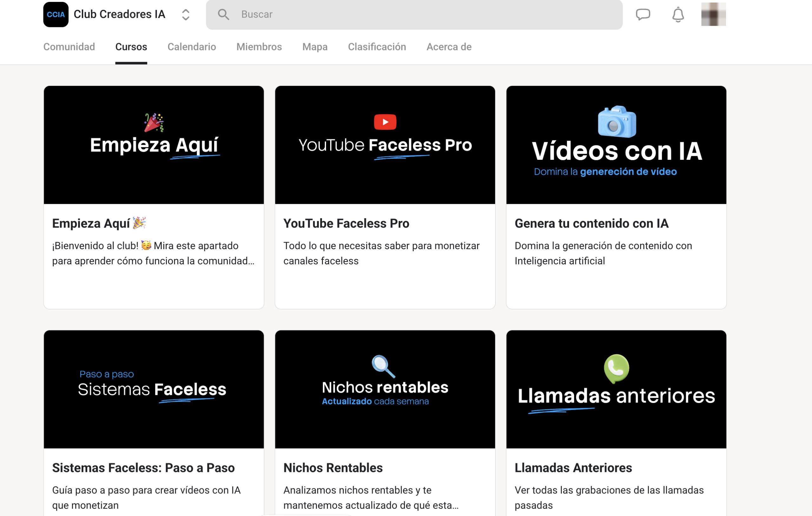Click the green phone icon
This screenshot has width=812, height=516.
click(x=616, y=369)
